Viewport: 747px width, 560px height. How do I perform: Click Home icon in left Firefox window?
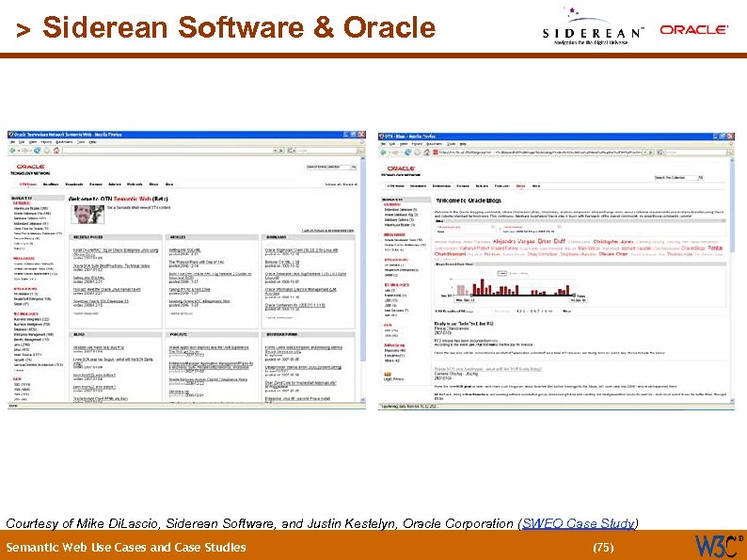[x=56, y=151]
